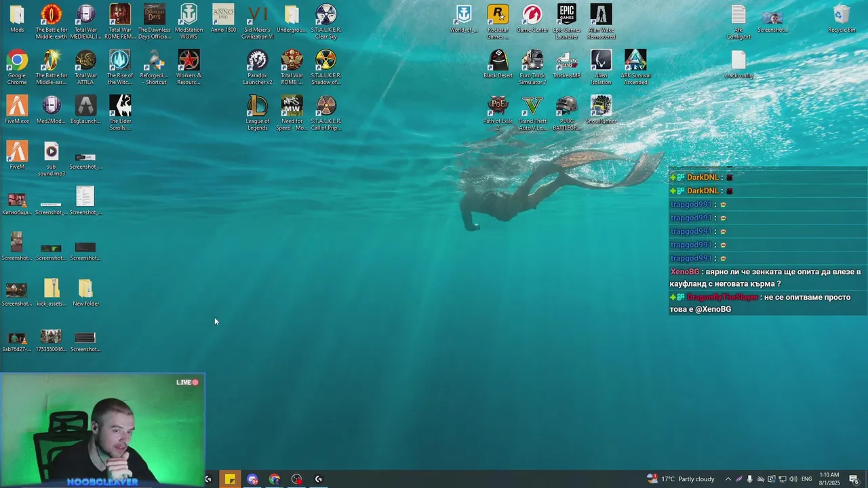Image resolution: width=868 pixels, height=488 pixels.
Task: Launch S.T.A.L.K.E.R. Clear Sky
Action: [x=326, y=22]
